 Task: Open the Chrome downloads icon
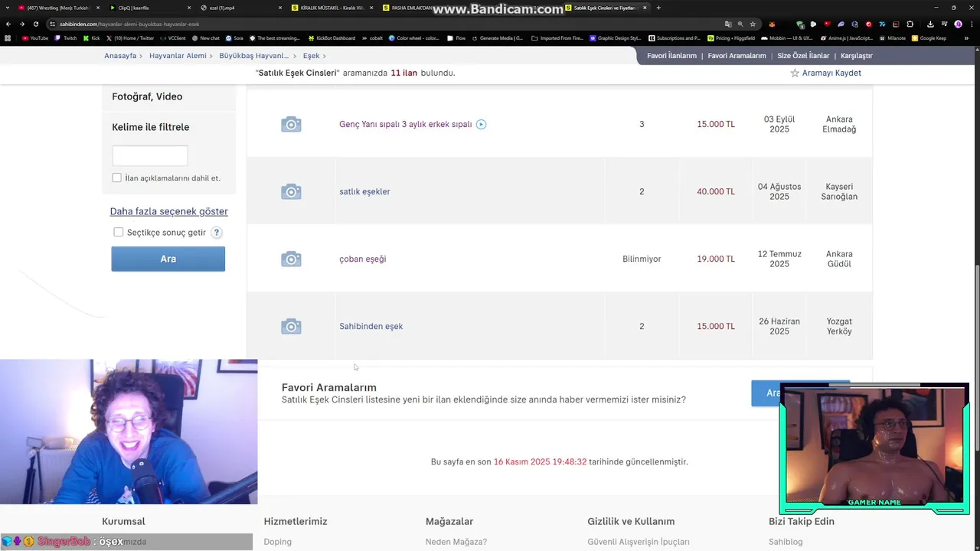[x=929, y=24]
